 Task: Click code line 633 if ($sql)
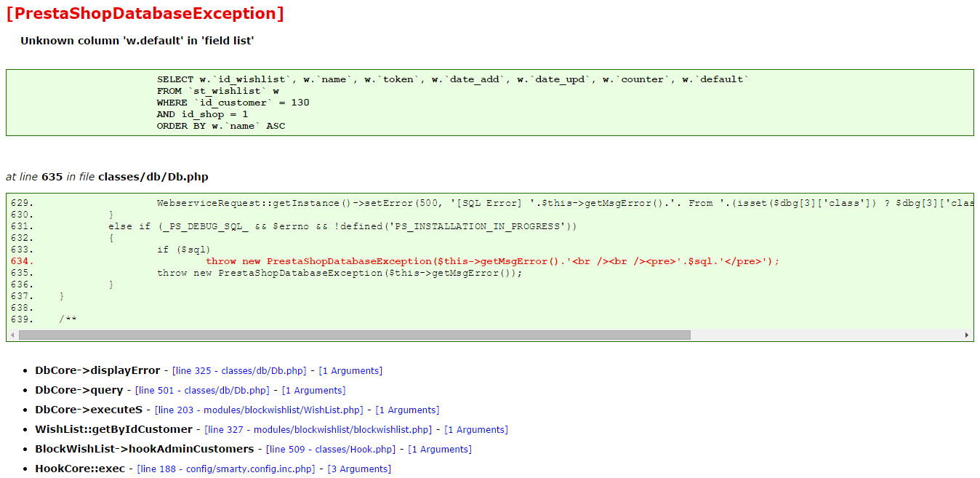(x=184, y=250)
